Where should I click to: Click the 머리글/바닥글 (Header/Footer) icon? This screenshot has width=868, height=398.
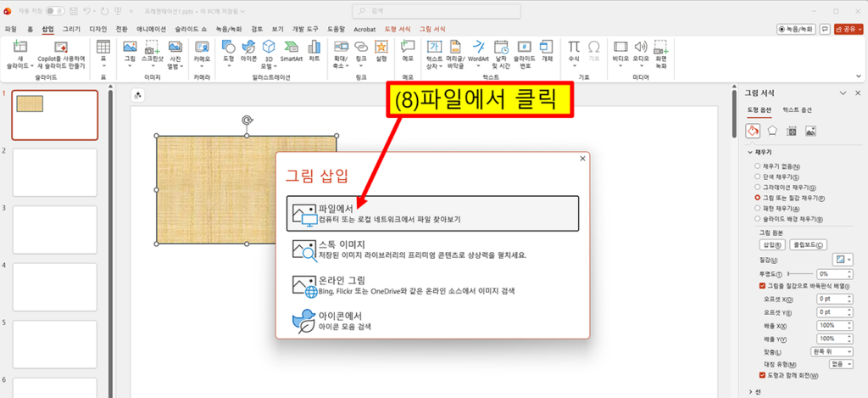click(x=455, y=47)
